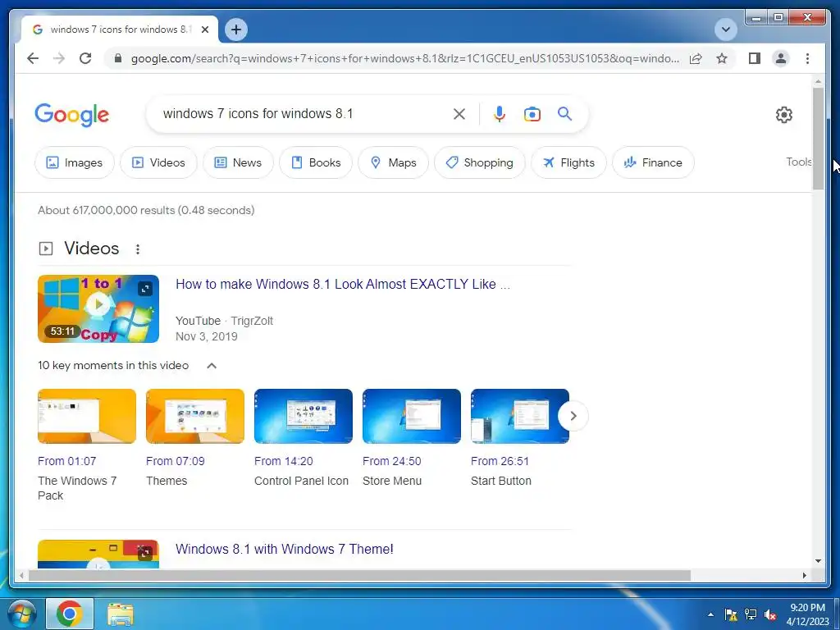This screenshot has width=840, height=630.
Task: Clear the search query with X
Action: [x=459, y=113]
